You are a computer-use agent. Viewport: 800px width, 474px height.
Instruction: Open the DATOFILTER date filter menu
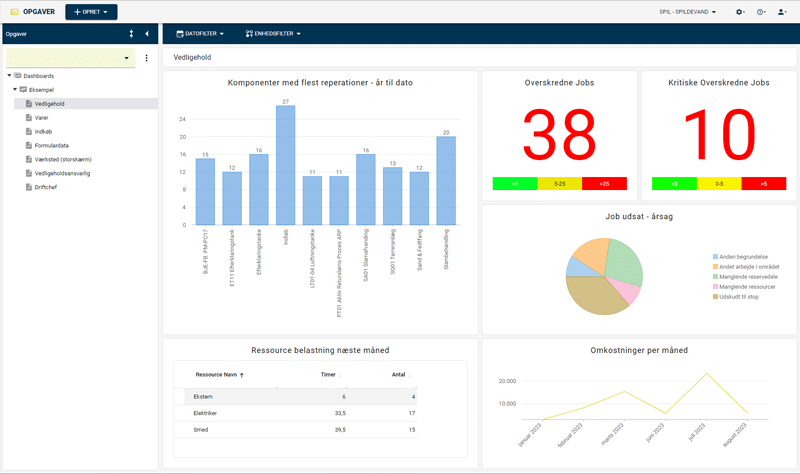coord(200,34)
